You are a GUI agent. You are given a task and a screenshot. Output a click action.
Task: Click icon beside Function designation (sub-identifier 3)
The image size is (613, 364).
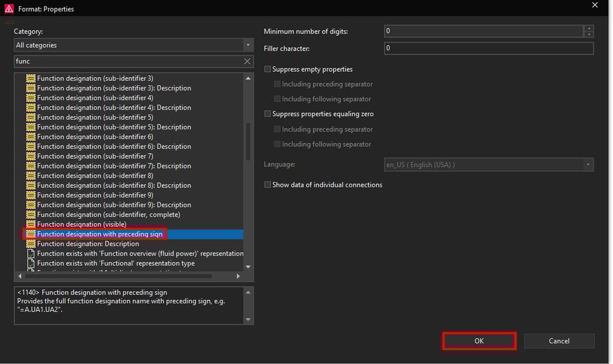tap(31, 78)
